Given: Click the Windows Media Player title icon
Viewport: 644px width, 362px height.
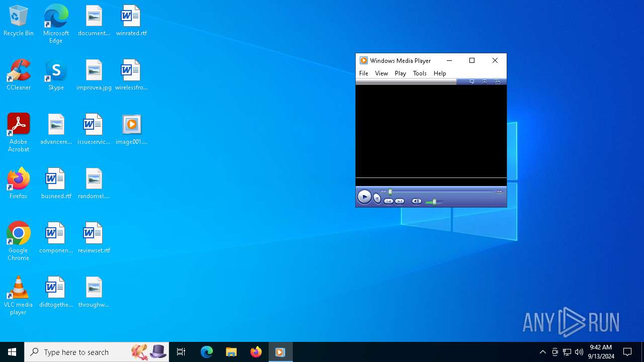Looking at the screenshot, I should 364,60.
